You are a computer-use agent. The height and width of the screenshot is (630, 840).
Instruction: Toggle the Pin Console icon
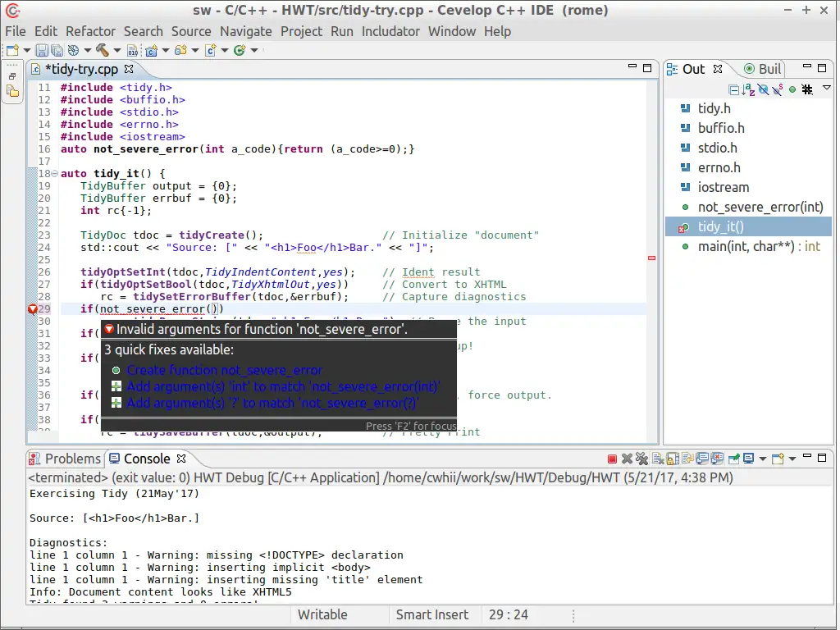(734, 459)
